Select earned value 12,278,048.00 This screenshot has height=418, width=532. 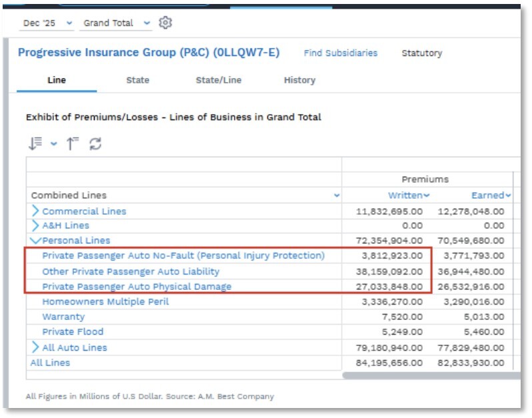471,211
